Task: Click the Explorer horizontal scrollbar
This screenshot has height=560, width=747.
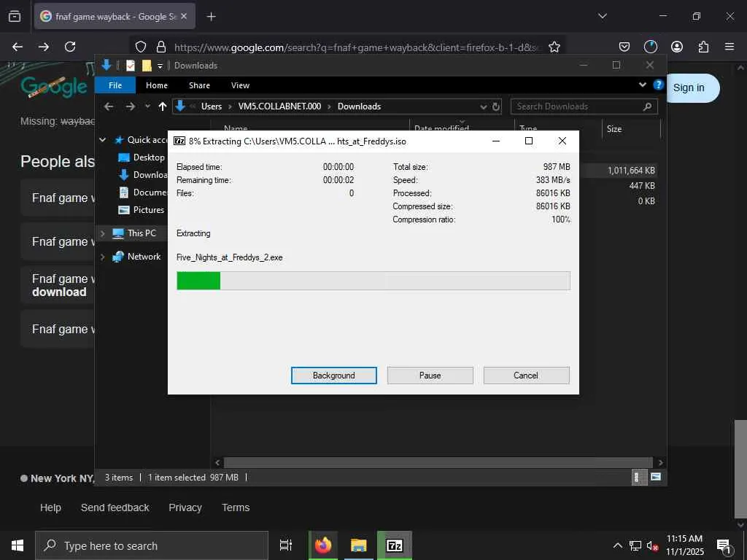Action: pos(438,462)
